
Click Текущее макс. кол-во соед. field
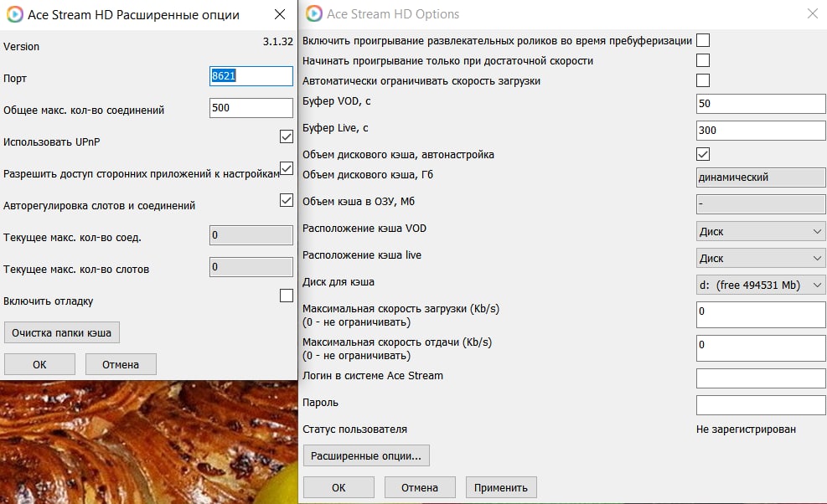coord(251,235)
